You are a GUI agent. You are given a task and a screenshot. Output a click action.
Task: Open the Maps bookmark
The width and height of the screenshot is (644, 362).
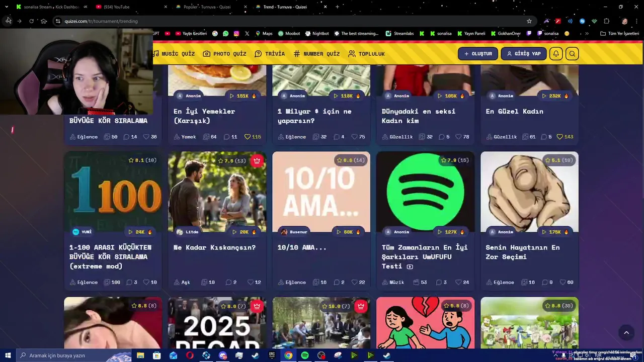click(x=264, y=34)
